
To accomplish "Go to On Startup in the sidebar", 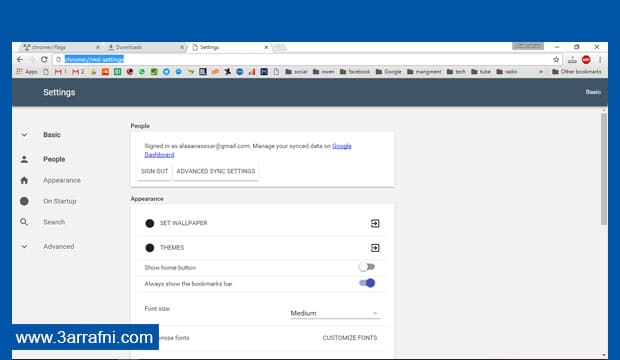I will click(60, 201).
